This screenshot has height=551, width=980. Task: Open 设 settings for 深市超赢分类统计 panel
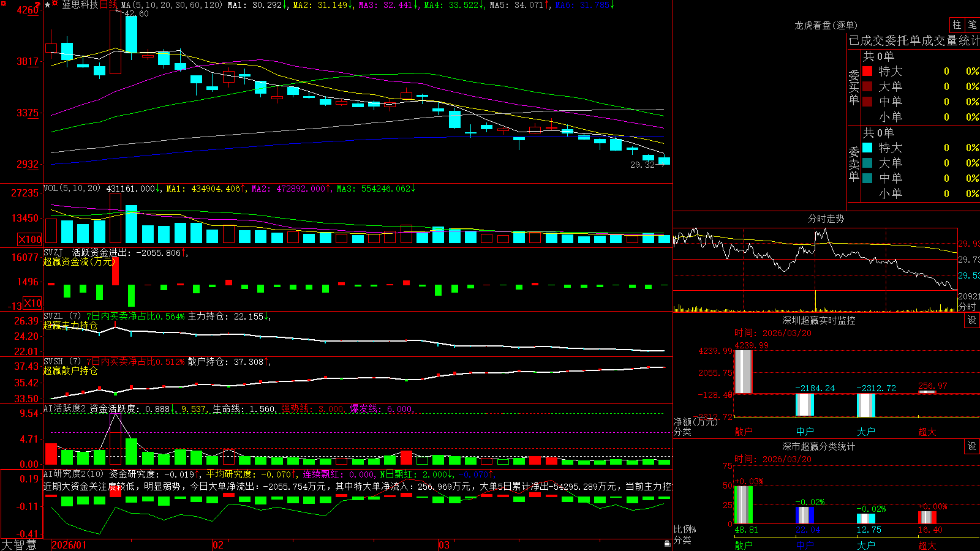point(972,446)
